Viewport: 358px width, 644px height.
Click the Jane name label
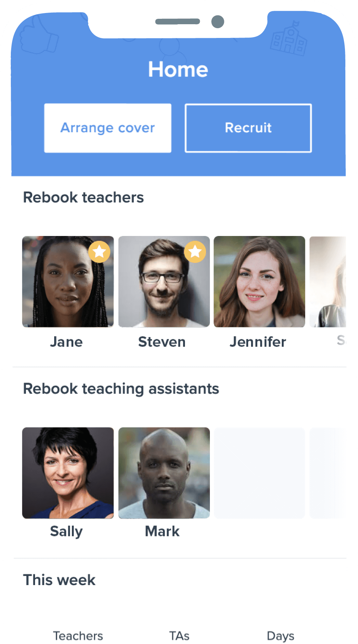click(x=66, y=342)
